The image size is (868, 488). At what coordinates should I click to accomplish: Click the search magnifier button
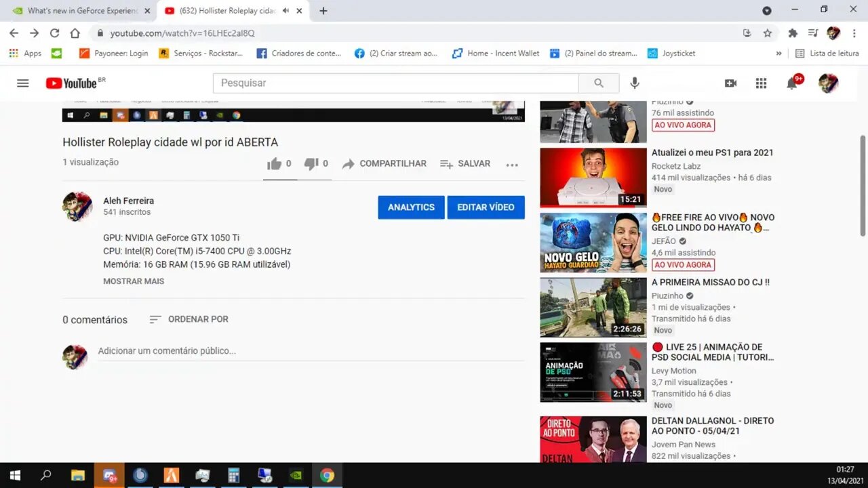click(x=599, y=83)
